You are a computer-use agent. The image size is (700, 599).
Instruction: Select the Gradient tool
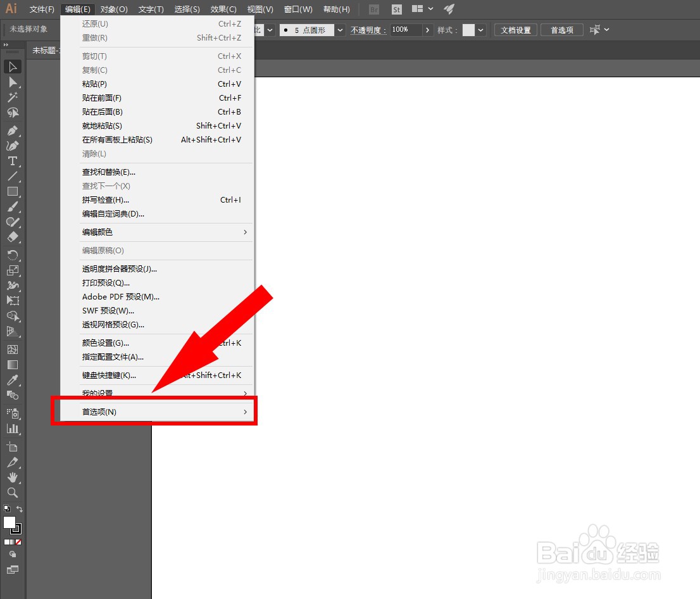[13, 365]
